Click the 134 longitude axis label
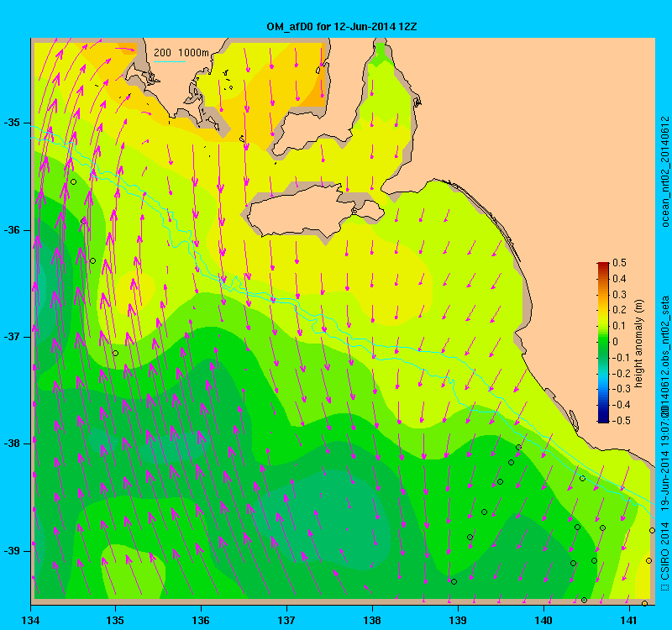672x630 pixels. (x=30, y=620)
